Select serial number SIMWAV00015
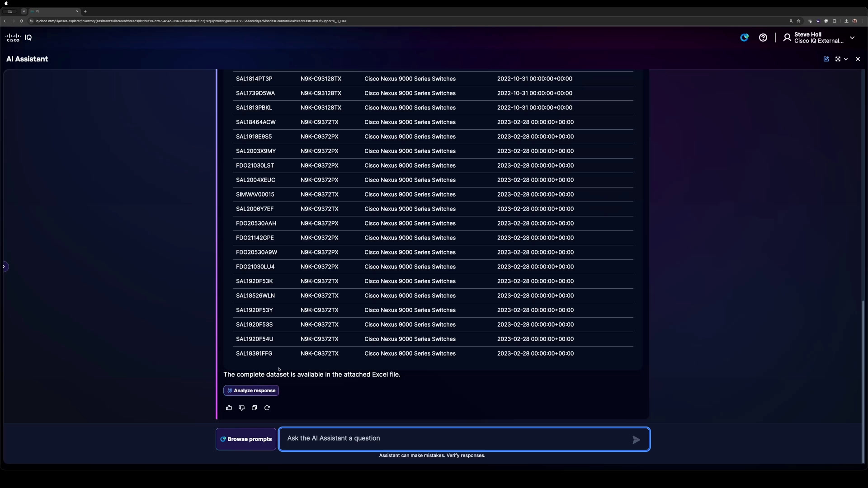Viewport: 868px width, 488px height. [x=255, y=194]
